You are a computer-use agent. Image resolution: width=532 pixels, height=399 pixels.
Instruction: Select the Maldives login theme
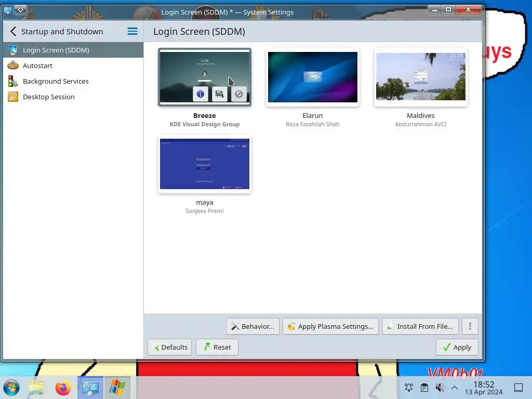point(420,77)
